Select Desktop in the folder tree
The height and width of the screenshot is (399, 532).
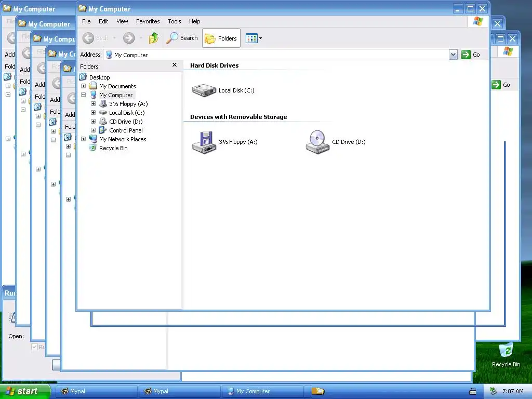coord(99,77)
